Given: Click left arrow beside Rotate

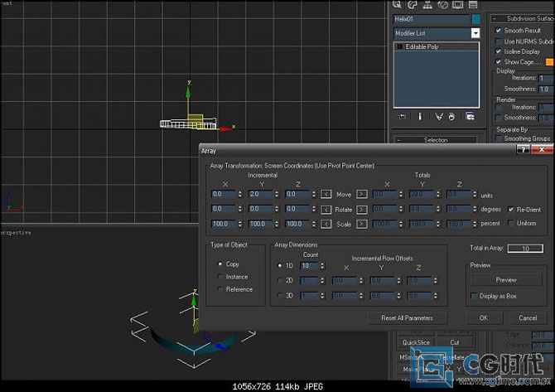Looking at the screenshot, I should pyautogui.click(x=326, y=210).
